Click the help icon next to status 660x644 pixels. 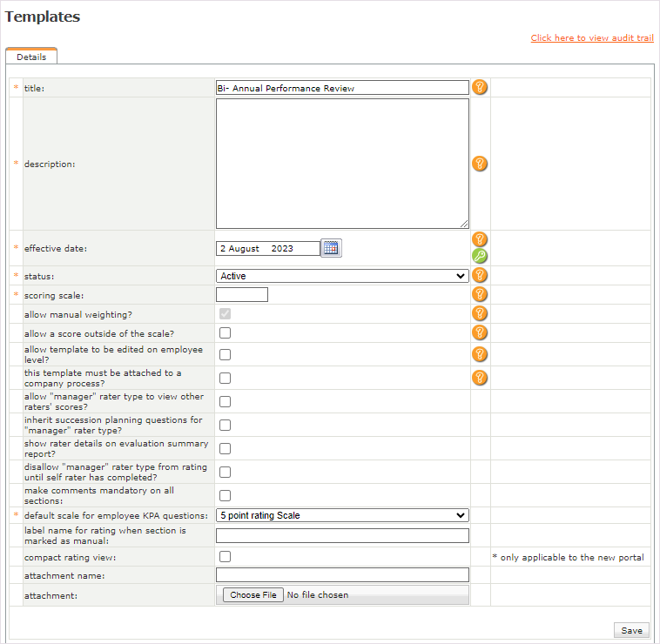[x=480, y=275]
